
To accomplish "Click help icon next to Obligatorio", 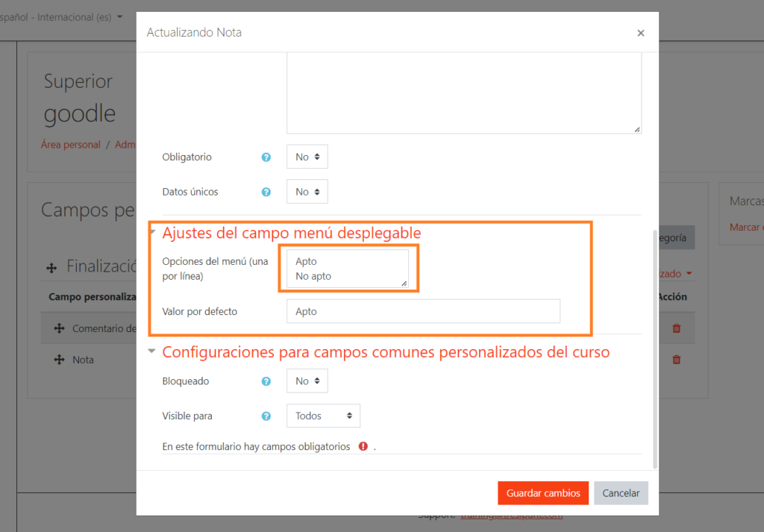I will click(266, 157).
